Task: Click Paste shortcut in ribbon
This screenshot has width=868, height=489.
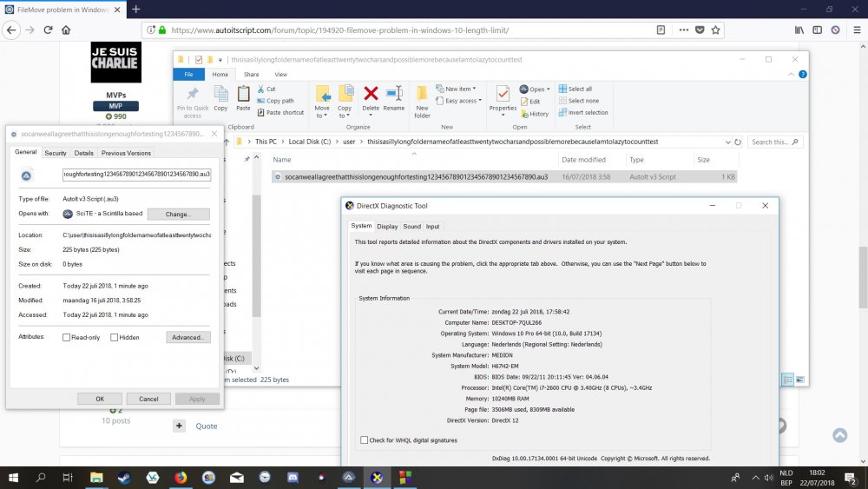Action: click(x=280, y=112)
